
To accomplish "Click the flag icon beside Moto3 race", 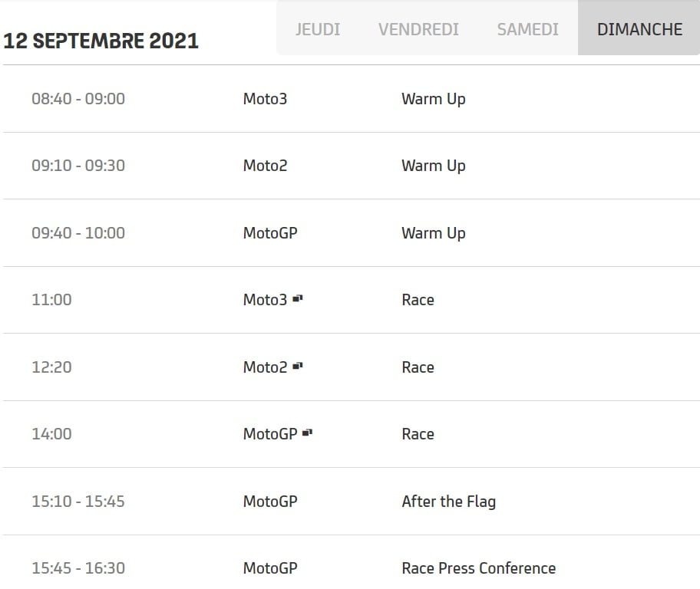I will [x=298, y=299].
